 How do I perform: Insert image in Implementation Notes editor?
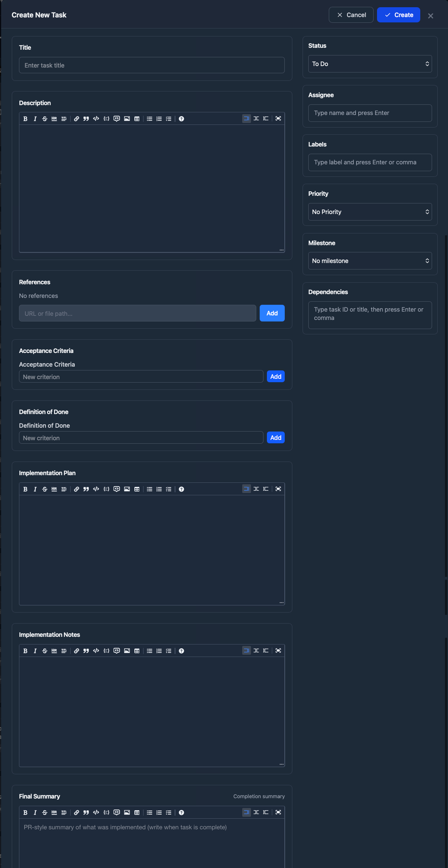click(127, 651)
